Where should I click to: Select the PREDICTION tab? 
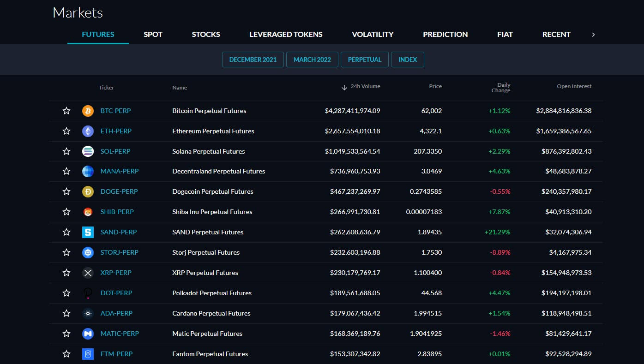[445, 34]
